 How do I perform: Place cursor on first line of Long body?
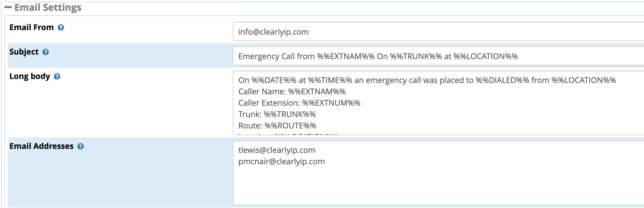click(427, 80)
